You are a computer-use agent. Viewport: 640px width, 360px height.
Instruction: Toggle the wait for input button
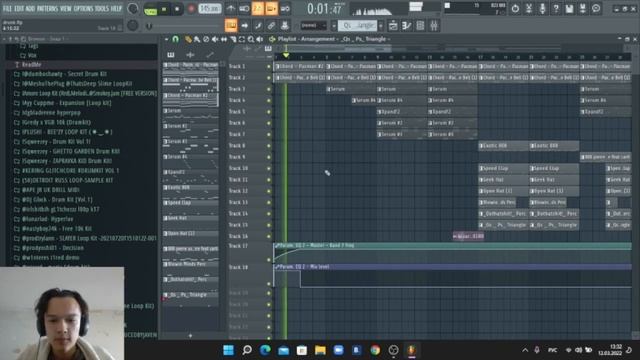point(244,9)
